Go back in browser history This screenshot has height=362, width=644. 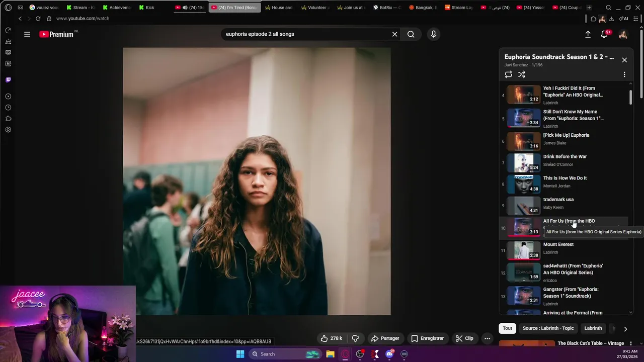pos(20,19)
